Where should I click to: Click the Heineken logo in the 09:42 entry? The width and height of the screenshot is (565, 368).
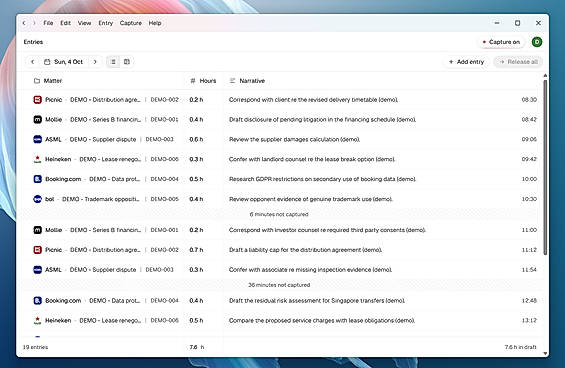pyautogui.click(x=37, y=159)
